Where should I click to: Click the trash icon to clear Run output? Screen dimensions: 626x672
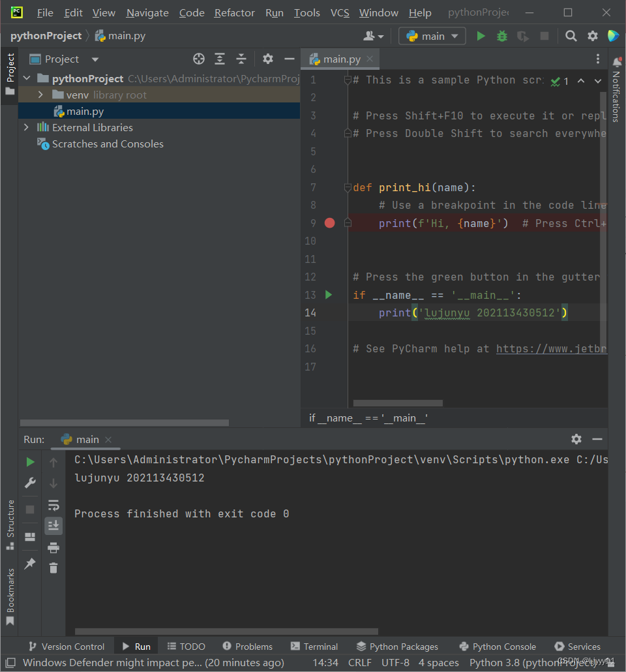[53, 568]
